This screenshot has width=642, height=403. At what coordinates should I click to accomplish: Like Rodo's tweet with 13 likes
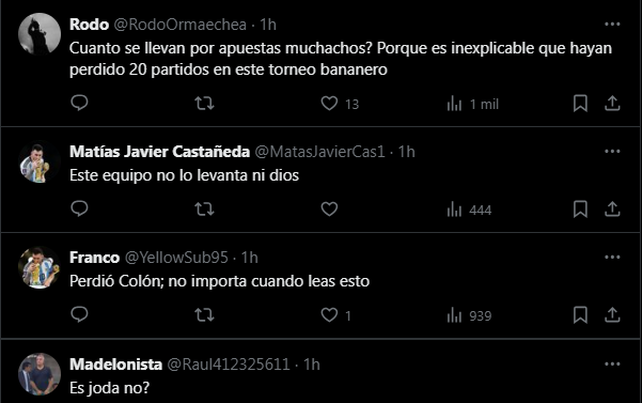(329, 103)
